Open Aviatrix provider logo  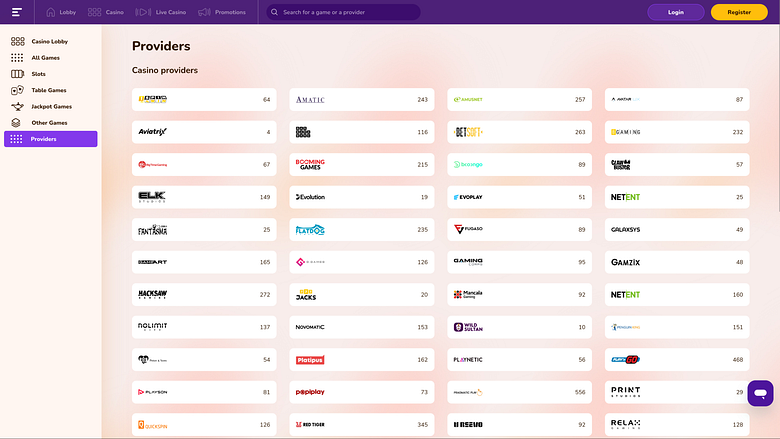[x=152, y=132]
